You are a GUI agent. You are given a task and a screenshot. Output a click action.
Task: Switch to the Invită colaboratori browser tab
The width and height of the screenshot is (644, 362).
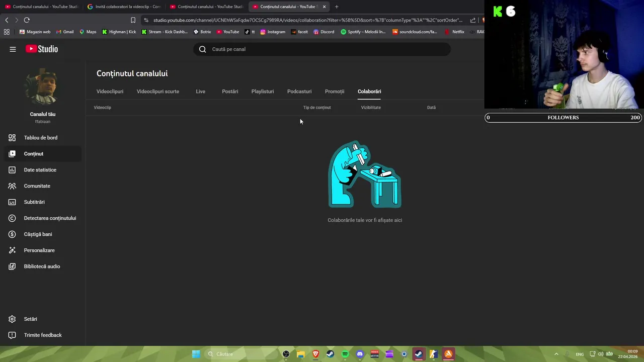124,7
